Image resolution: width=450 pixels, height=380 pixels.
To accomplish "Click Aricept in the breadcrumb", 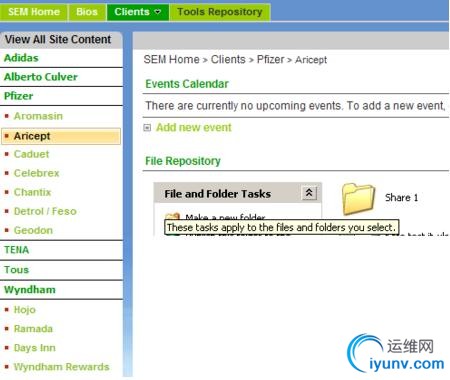I will click(311, 60).
